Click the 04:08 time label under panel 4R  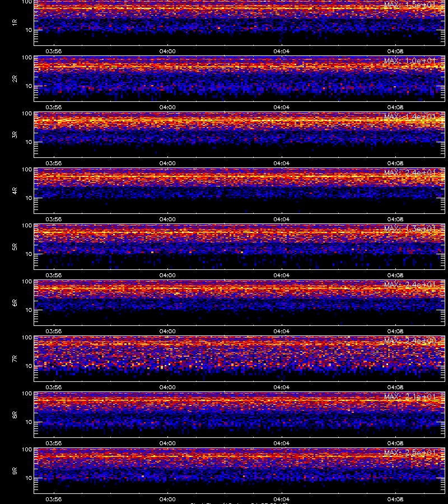click(x=395, y=219)
